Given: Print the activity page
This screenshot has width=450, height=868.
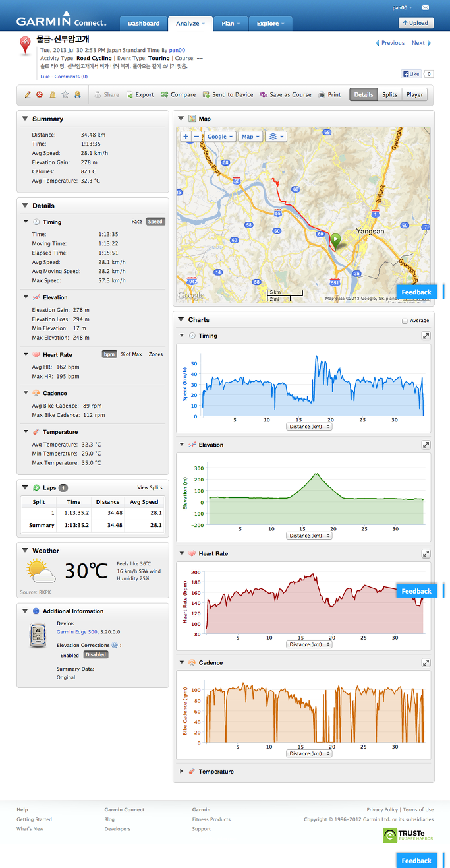Looking at the screenshot, I should [329, 95].
